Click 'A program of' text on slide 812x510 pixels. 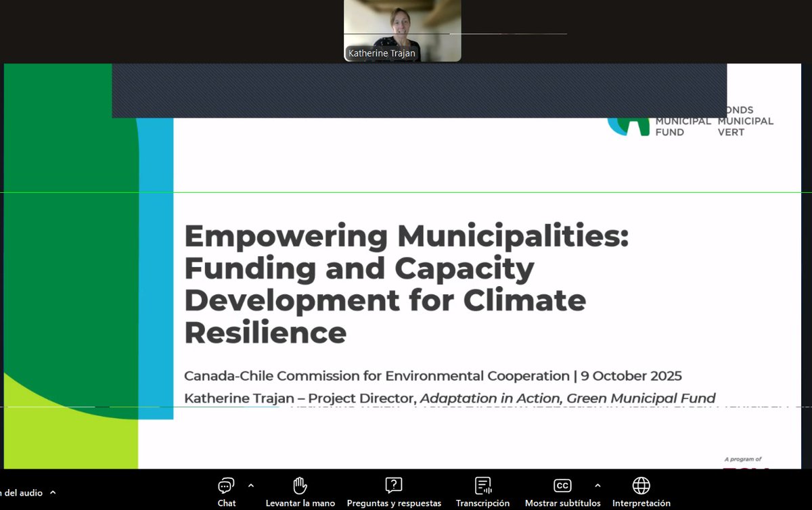[x=743, y=459]
